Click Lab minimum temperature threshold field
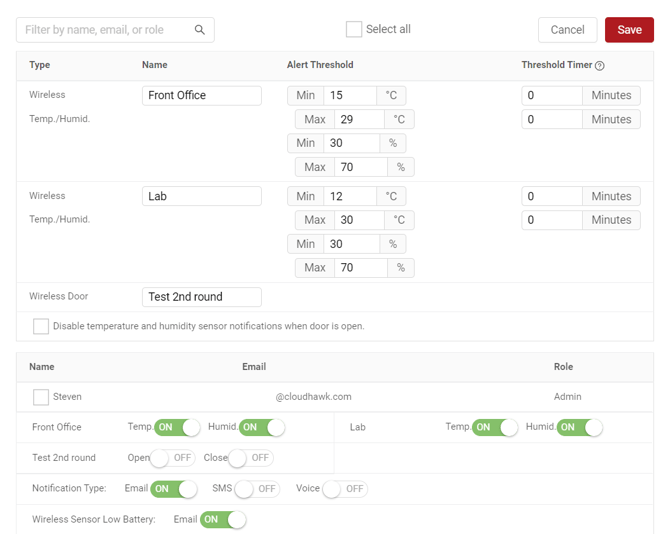 point(349,197)
